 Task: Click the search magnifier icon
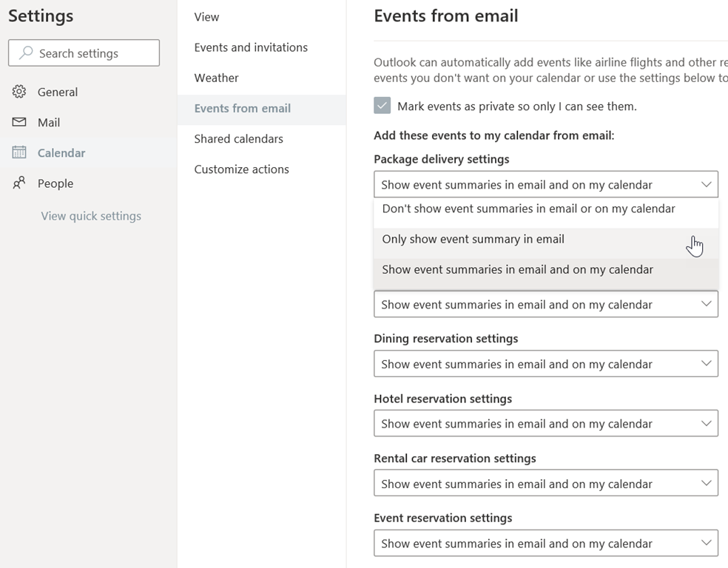[27, 53]
